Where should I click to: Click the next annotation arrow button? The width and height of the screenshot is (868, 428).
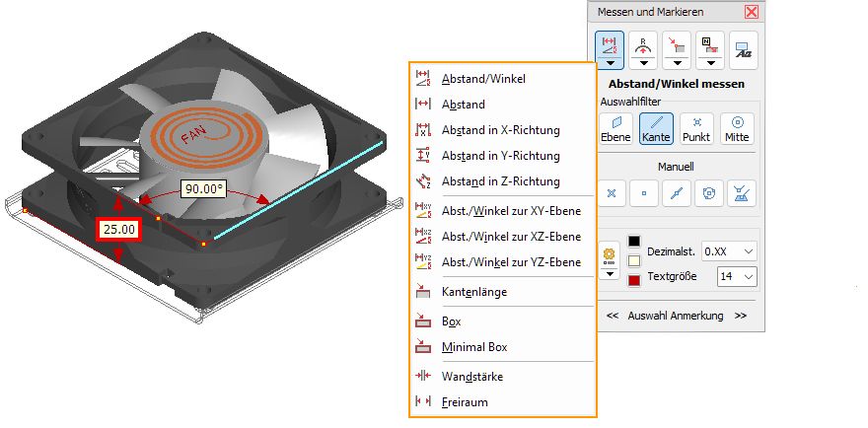click(741, 316)
